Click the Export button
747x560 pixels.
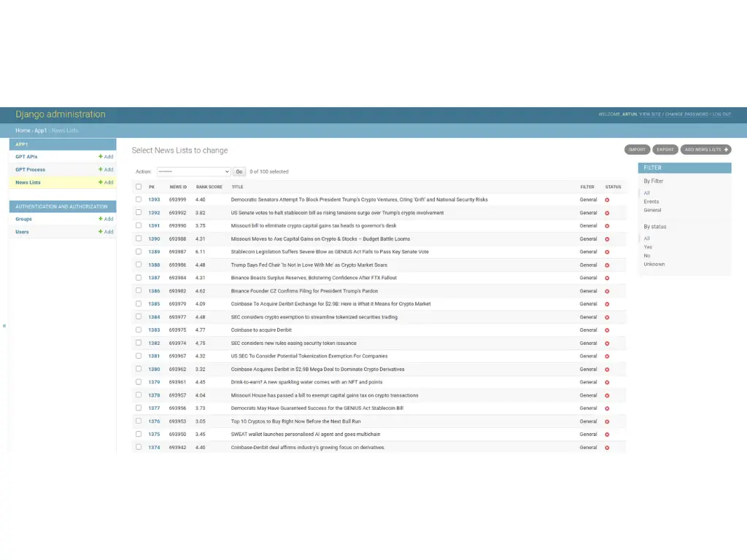pos(665,149)
